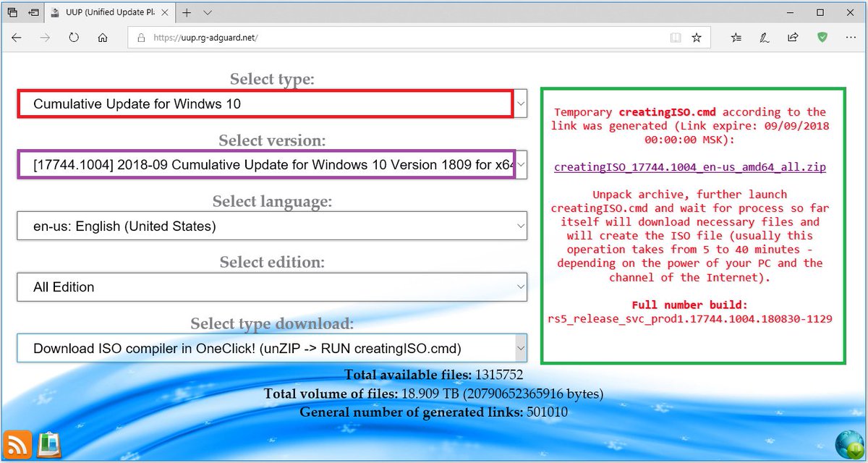
Task: Open the Select version dropdown
Action: pyautogui.click(x=273, y=165)
